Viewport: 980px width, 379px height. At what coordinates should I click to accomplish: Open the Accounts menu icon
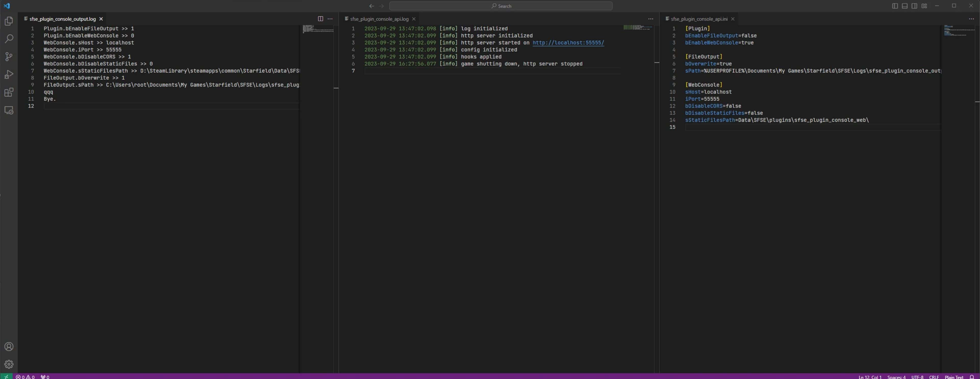coord(9,347)
